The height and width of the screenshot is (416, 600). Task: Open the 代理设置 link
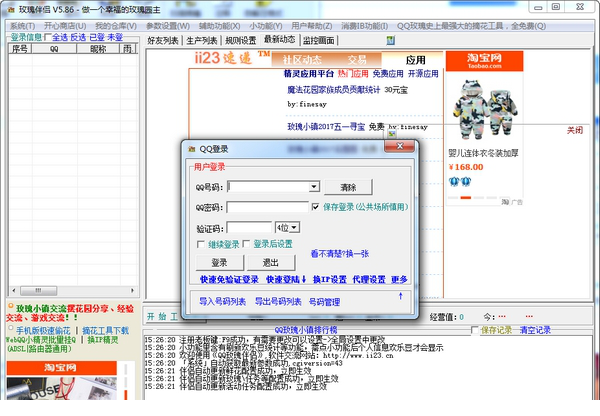point(369,280)
